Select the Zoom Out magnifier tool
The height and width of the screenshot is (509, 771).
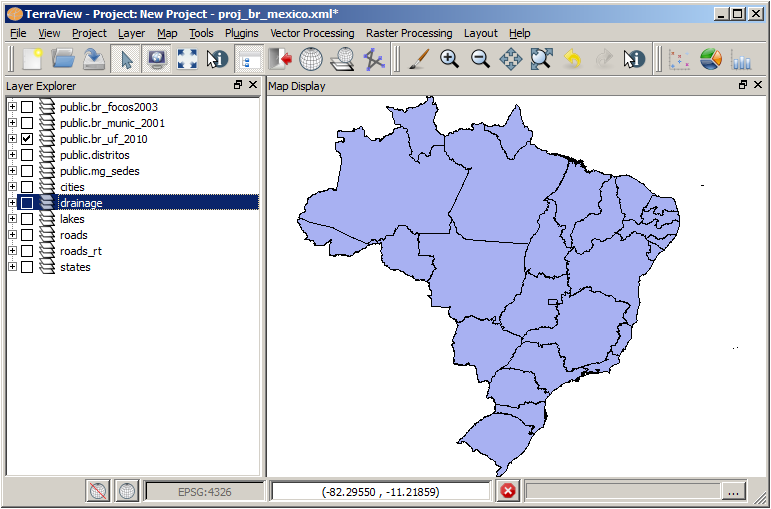coord(480,59)
